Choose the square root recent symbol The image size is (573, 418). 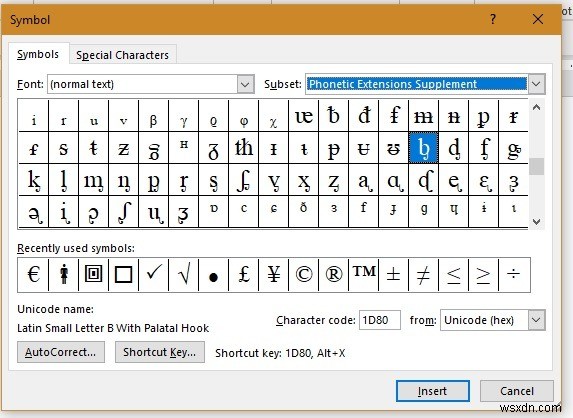(183, 274)
